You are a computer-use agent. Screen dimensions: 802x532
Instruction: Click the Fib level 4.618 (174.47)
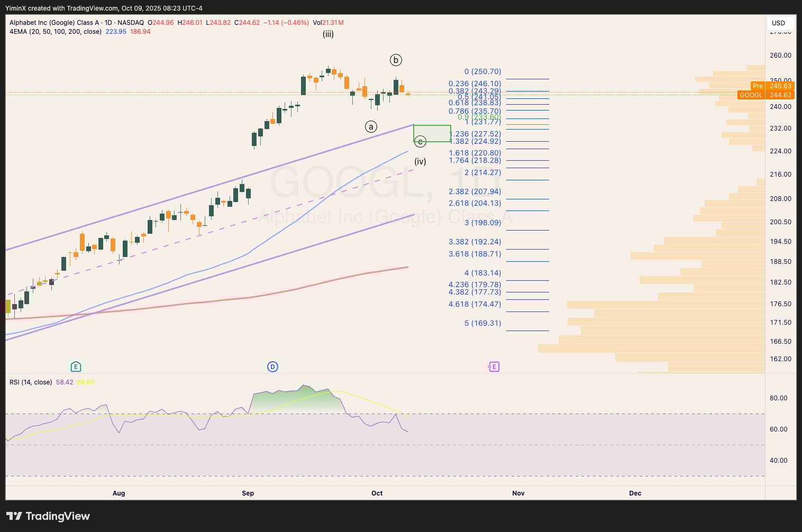[x=475, y=304]
